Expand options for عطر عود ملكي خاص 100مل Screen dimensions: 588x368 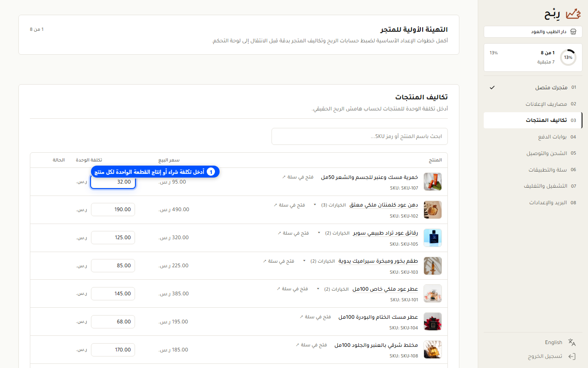click(x=333, y=289)
